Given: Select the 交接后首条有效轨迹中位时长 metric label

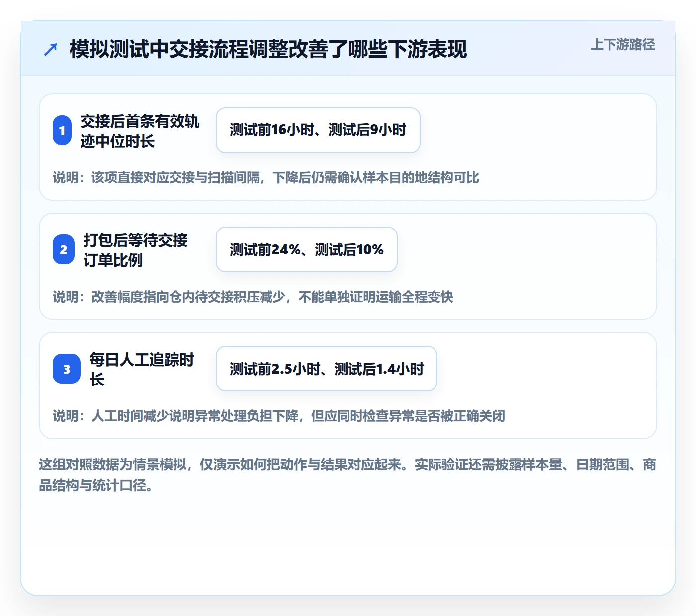Looking at the screenshot, I should pyautogui.click(x=140, y=131).
